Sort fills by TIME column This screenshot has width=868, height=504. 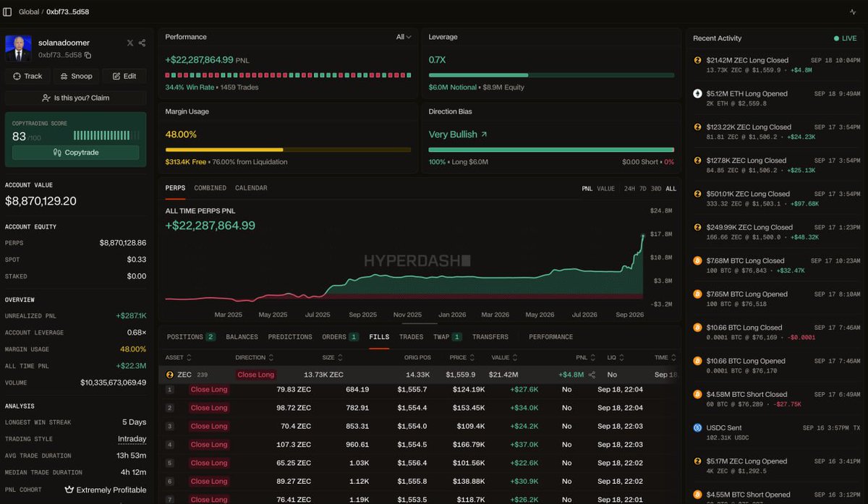point(665,358)
